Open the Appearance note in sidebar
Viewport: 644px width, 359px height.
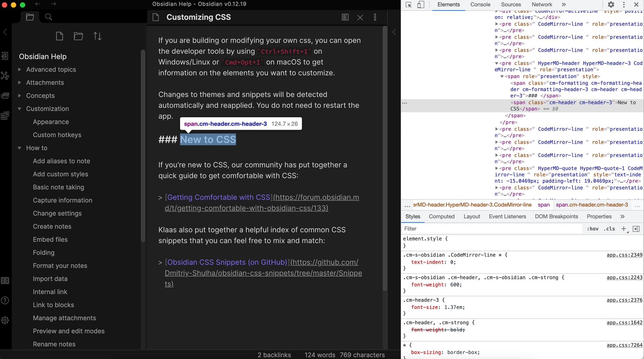tap(51, 122)
